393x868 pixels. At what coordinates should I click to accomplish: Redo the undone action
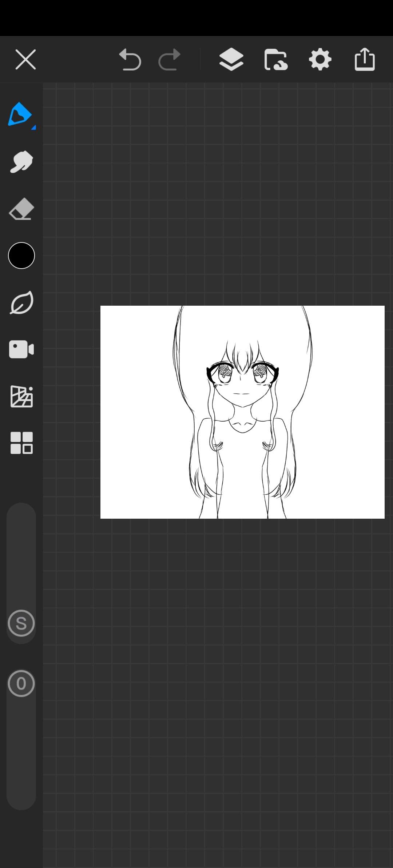(170, 59)
